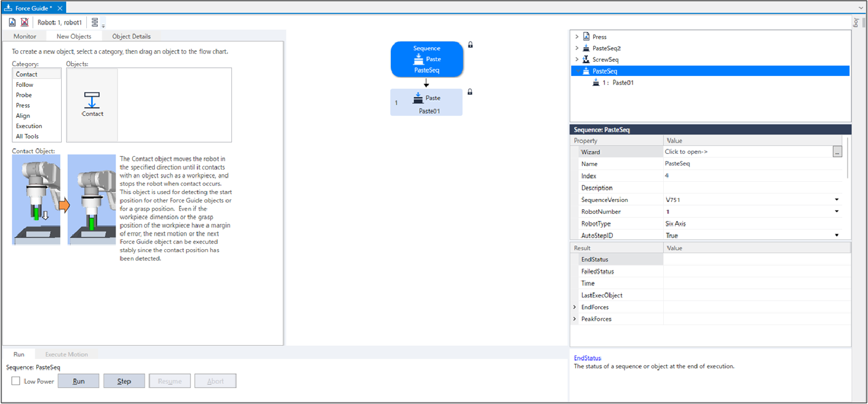Image resolution: width=868 pixels, height=404 pixels.
Task: Close the Force Guide tab
Action: coord(59,8)
